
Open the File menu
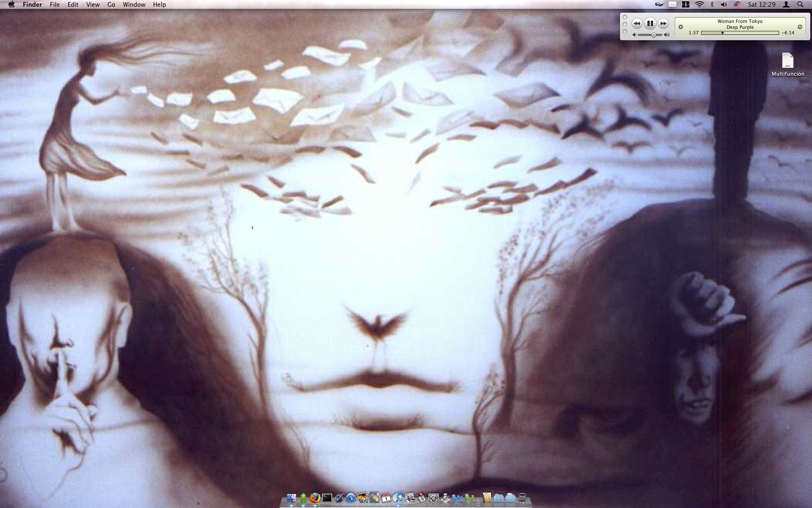[55, 5]
